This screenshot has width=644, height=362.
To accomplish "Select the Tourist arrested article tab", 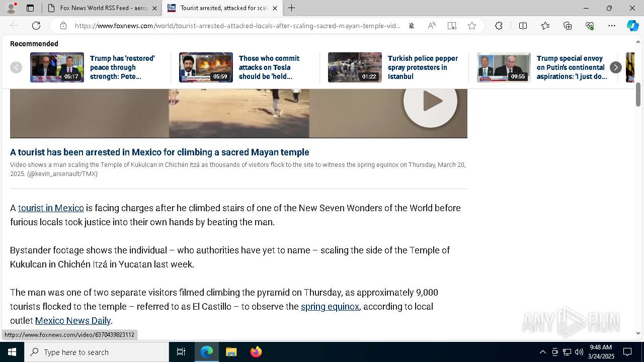I will (x=222, y=8).
